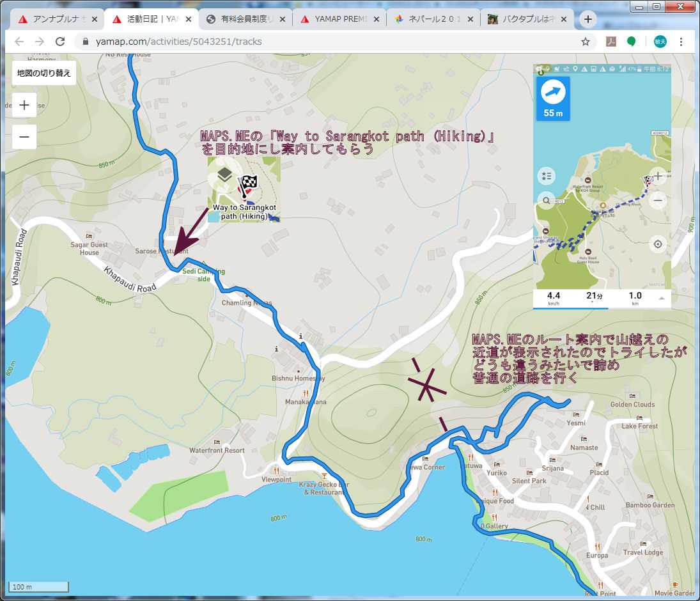Reload the current YAMAP page
Viewport: 700px width, 601px height.
coord(60,42)
